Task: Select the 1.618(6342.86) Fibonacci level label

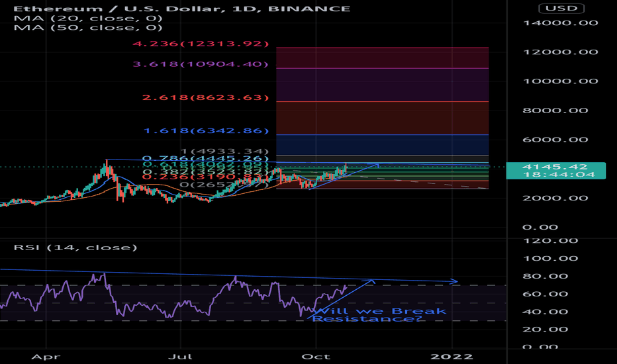Action: (x=206, y=130)
